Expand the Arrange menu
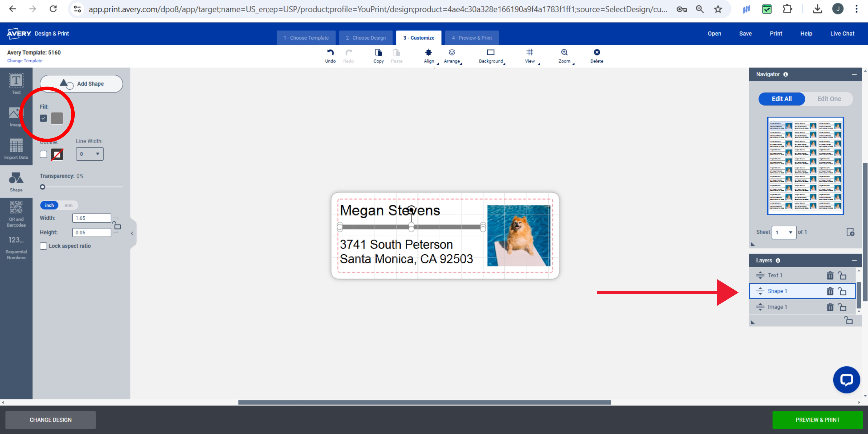This screenshot has width=868, height=434. 452,55
